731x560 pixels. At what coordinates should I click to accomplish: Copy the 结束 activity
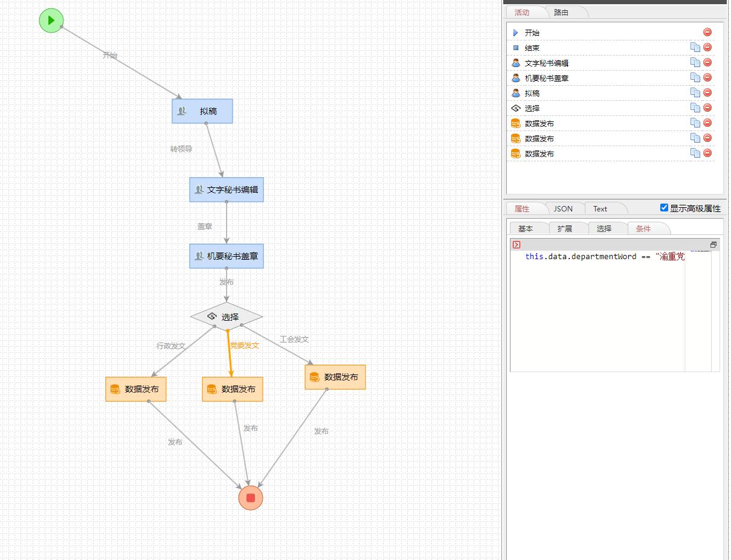click(695, 47)
